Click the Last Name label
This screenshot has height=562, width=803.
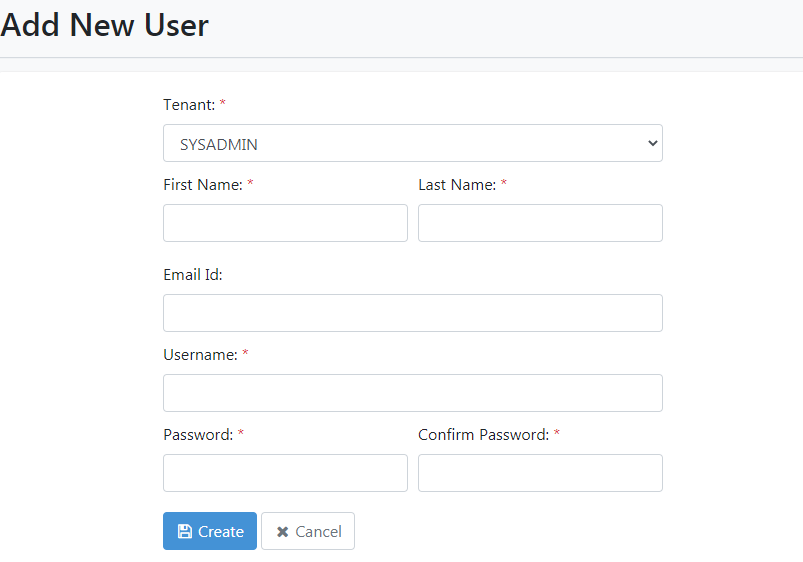[457, 184]
